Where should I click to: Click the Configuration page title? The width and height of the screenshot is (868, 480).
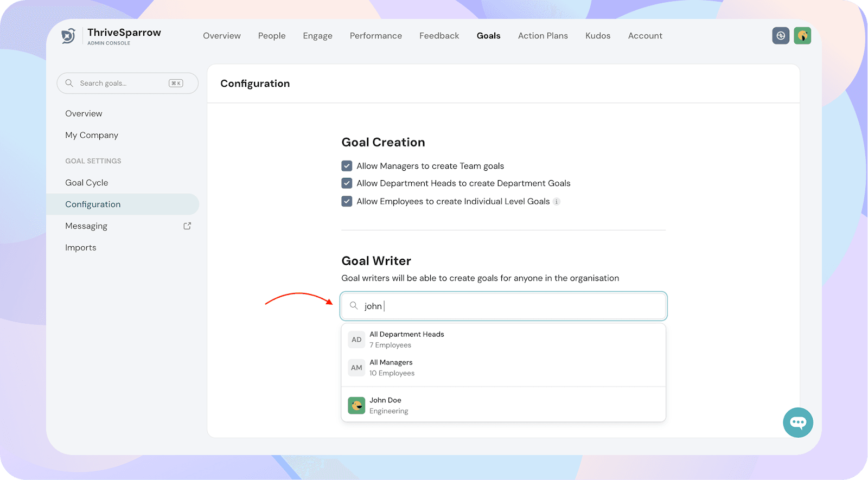click(x=255, y=84)
